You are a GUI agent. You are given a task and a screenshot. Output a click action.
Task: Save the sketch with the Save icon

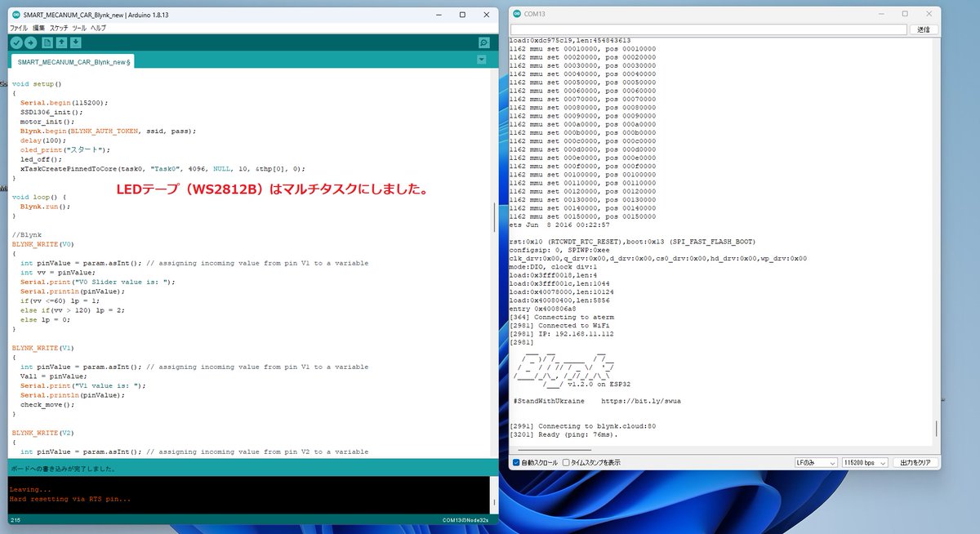tap(76, 42)
